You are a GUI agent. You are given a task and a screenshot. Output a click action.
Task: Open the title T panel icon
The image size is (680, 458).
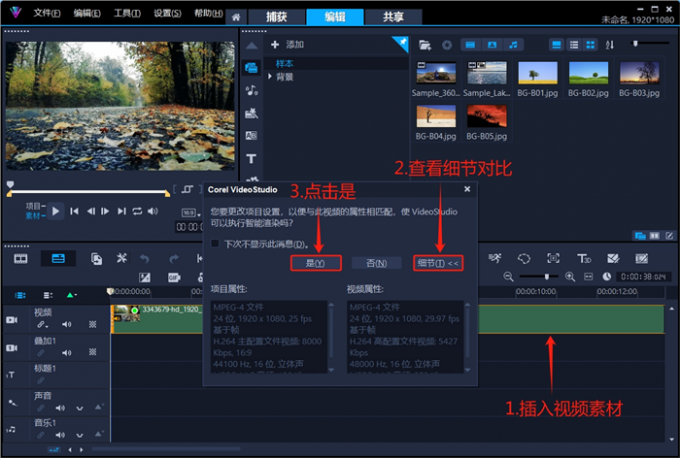click(252, 158)
